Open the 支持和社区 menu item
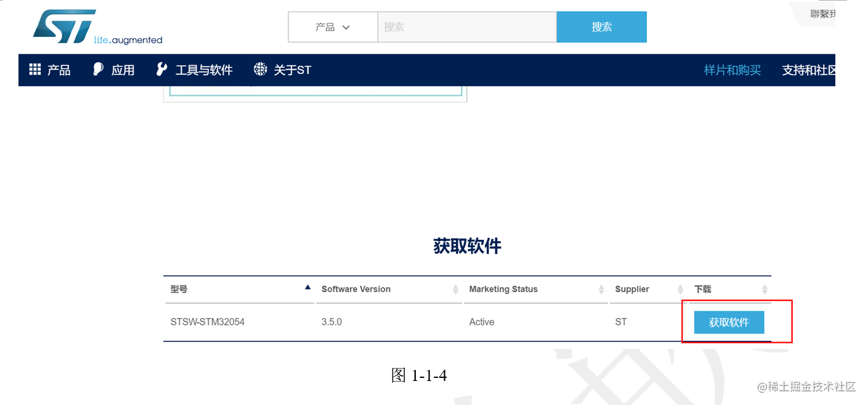 (x=809, y=70)
